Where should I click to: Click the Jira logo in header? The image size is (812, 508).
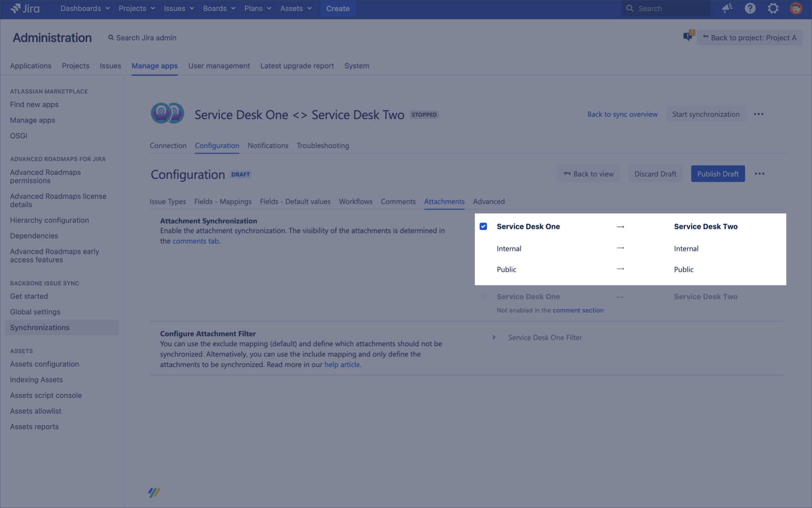point(25,8)
